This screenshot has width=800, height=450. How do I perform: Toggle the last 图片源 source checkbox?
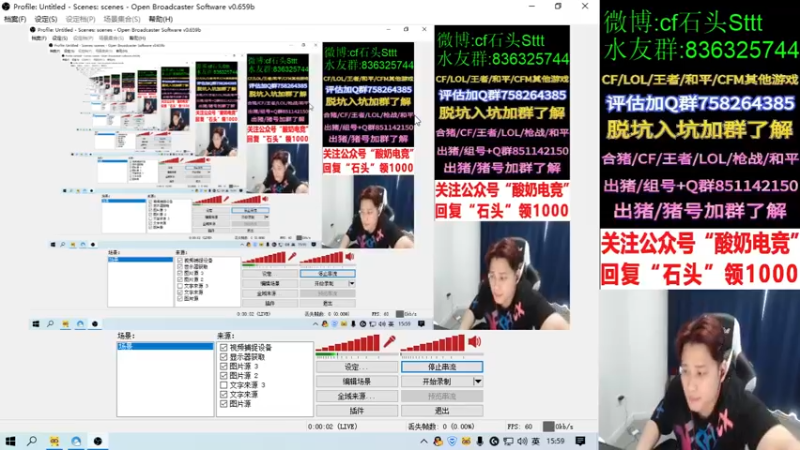click(223, 404)
